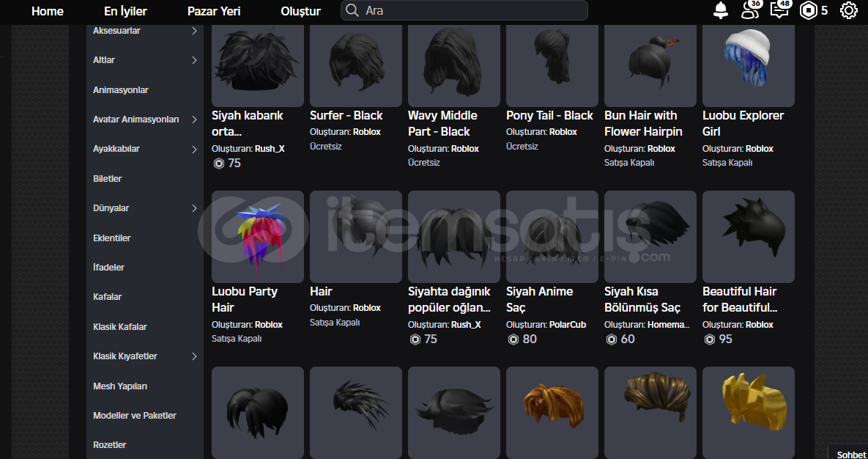868x459 pixels.
Task: Open creator PolarCub profile
Action: coord(568,324)
